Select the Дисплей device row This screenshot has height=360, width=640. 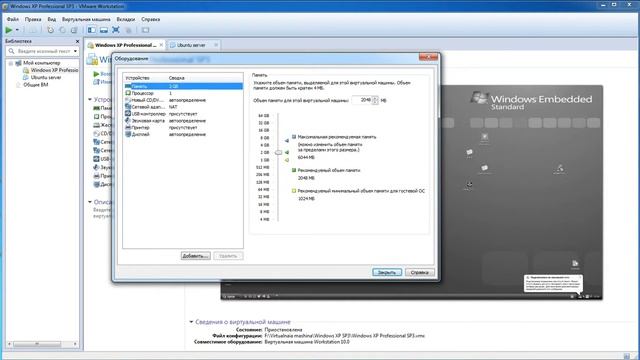[183, 134]
